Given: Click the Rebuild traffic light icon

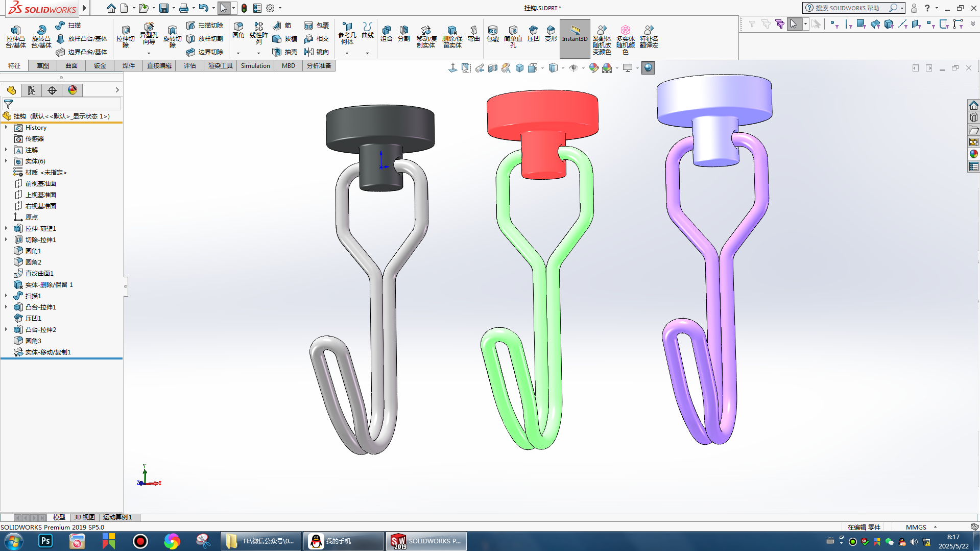Looking at the screenshot, I should [x=244, y=8].
